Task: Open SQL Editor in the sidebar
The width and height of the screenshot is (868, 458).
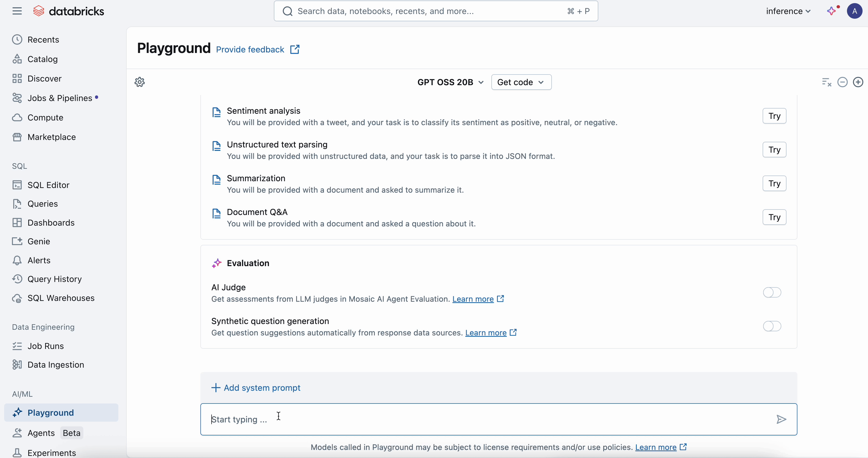Action: 48,185
